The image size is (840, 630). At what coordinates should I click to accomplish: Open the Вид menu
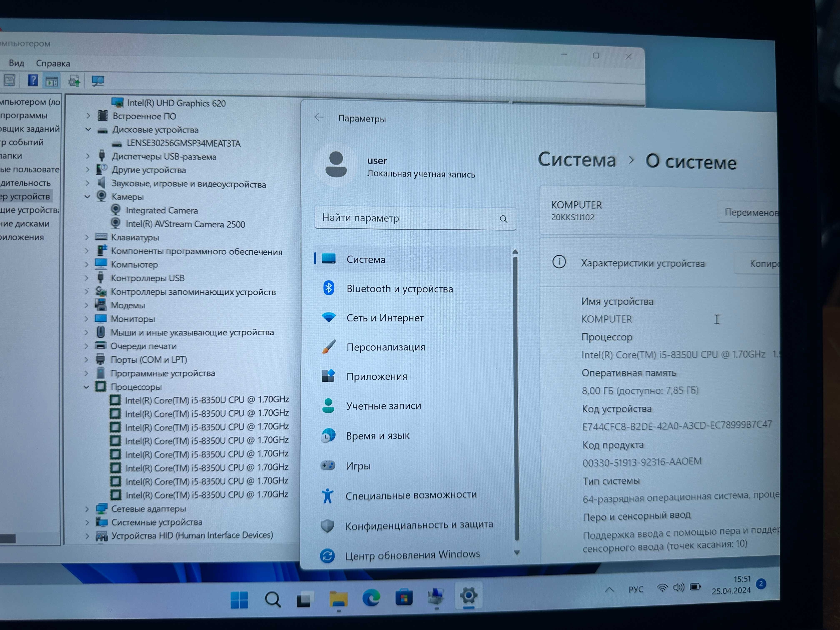16,63
